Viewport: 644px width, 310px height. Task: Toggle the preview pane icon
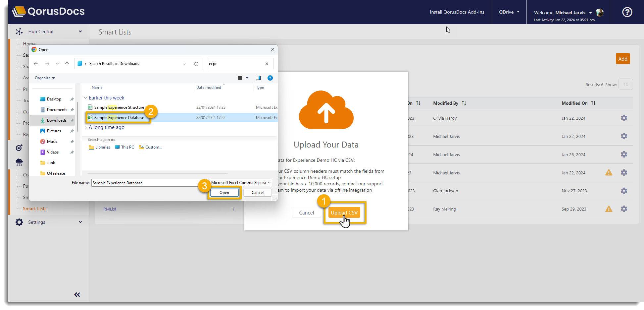click(x=258, y=78)
